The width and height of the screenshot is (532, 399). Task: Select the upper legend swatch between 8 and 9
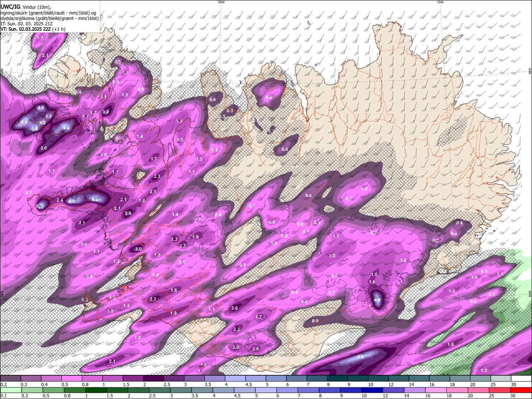point(337,379)
